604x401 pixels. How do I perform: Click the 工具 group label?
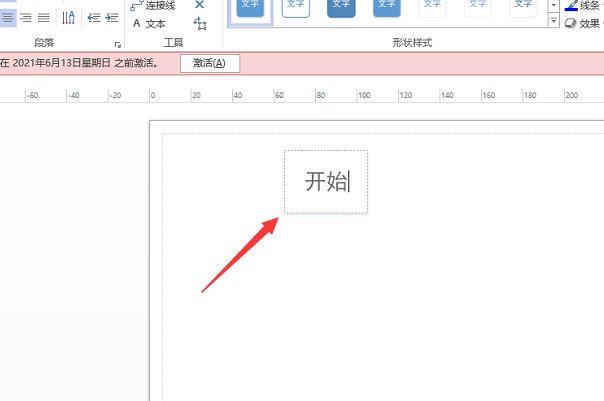[x=173, y=43]
